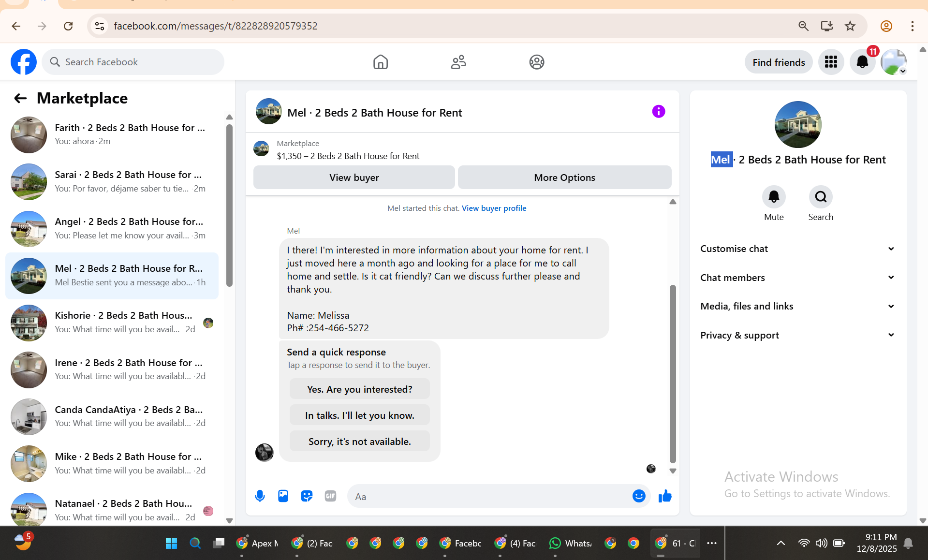Open the chat with Irene
This screenshot has height=560, width=928.
coord(112,370)
